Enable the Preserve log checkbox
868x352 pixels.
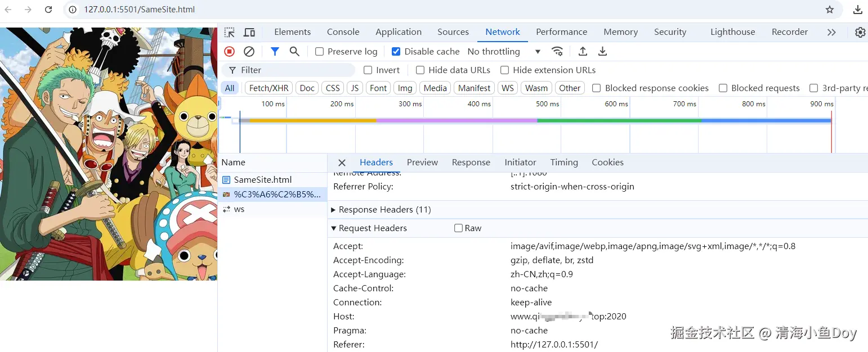[320, 52]
